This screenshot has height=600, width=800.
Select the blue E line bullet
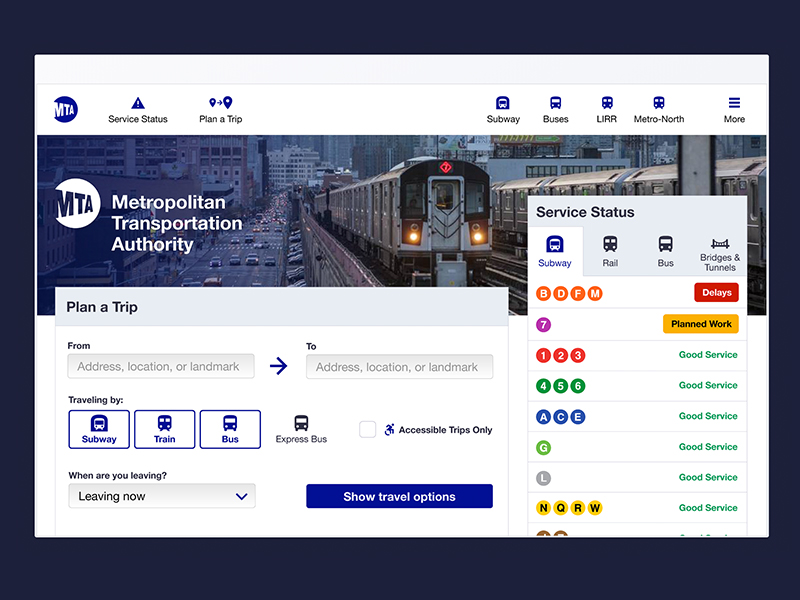pyautogui.click(x=578, y=417)
